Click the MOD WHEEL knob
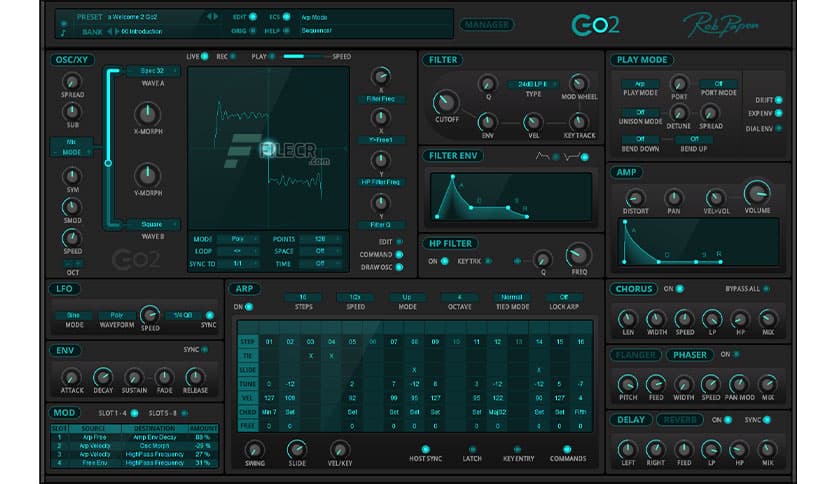Screen dimensions: 836x484 [x=578, y=83]
